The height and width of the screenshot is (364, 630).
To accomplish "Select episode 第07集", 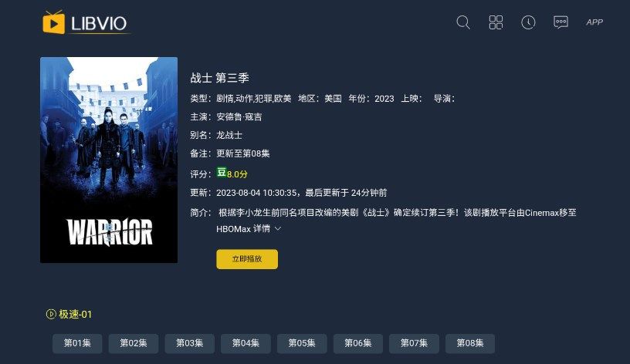I will 414,343.
